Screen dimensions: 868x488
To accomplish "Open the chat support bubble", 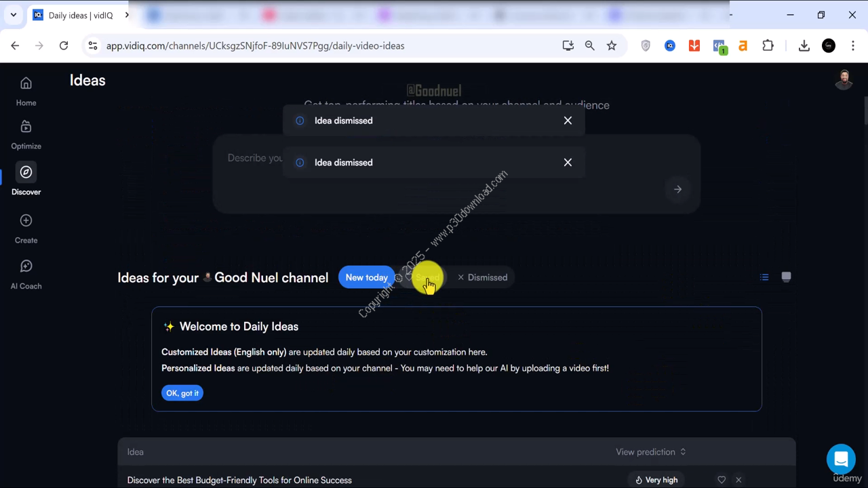I will coord(840,459).
